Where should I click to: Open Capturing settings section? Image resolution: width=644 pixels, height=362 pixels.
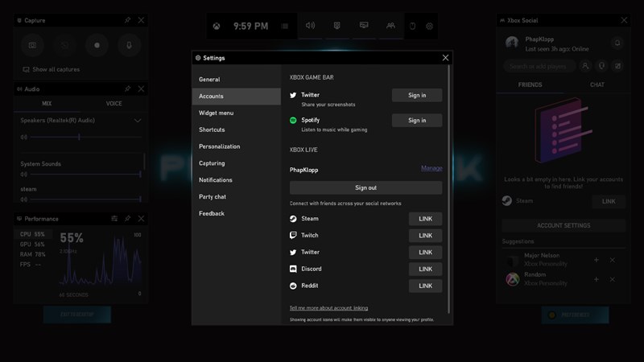[236, 163]
